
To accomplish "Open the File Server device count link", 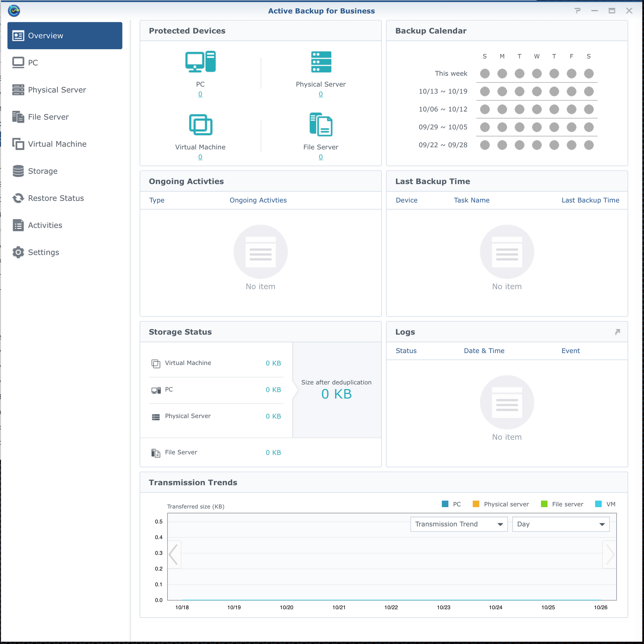I will tap(321, 157).
